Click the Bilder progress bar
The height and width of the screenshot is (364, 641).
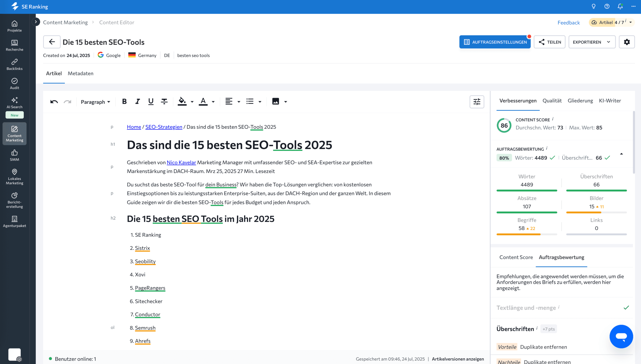[596, 213]
